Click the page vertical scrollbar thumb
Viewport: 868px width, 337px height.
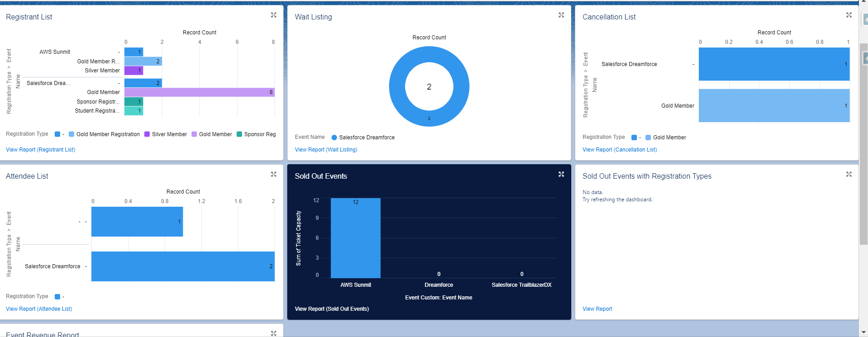coord(863,144)
